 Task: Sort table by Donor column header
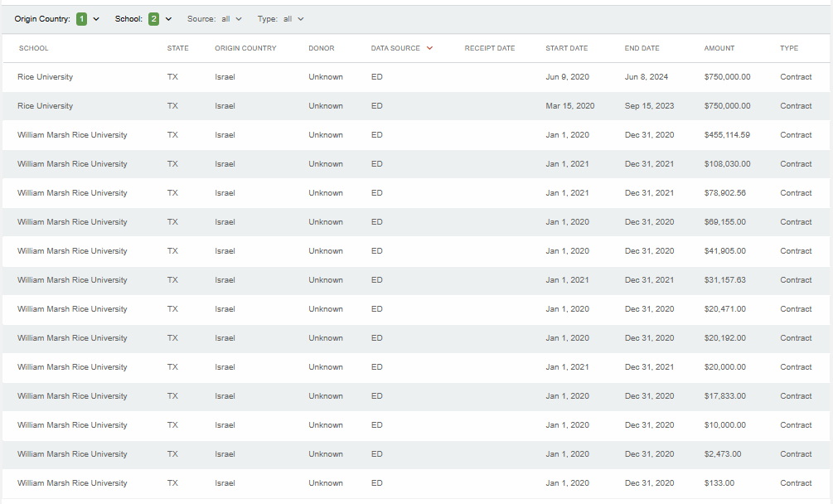[322, 48]
